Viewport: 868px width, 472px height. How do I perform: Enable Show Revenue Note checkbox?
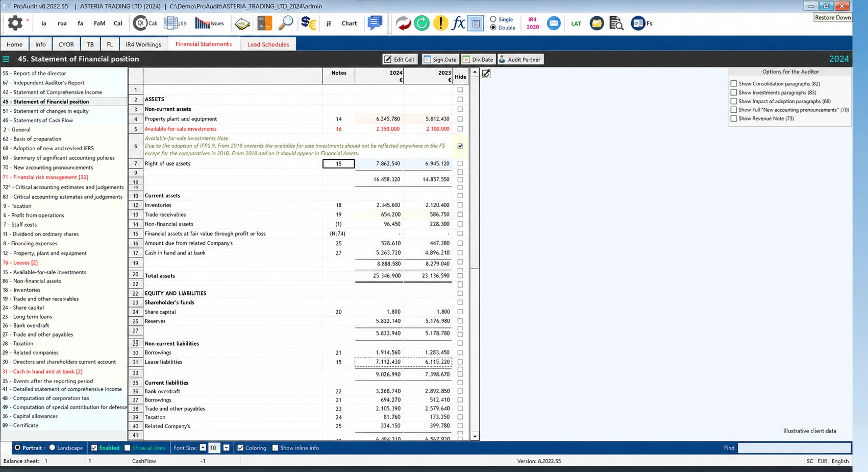coord(734,119)
